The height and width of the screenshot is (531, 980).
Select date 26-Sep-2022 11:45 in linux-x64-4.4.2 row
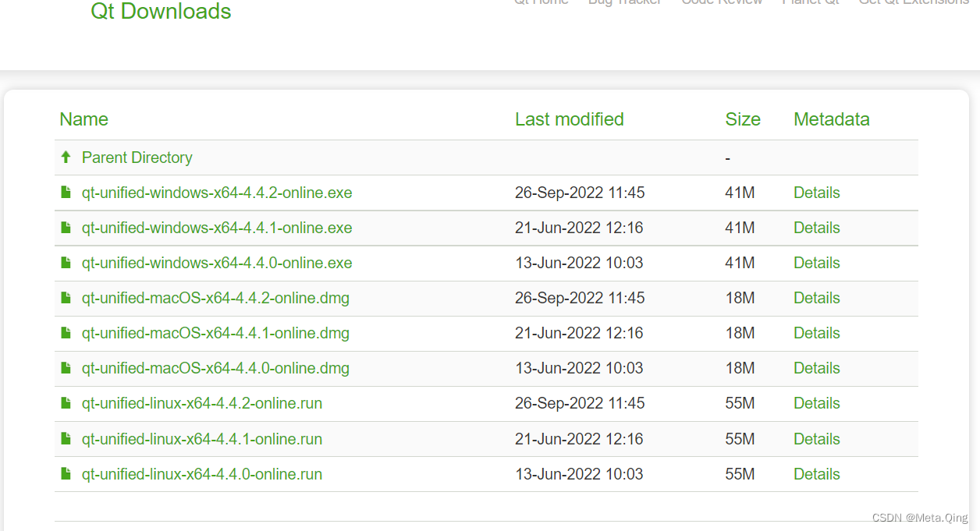point(580,403)
